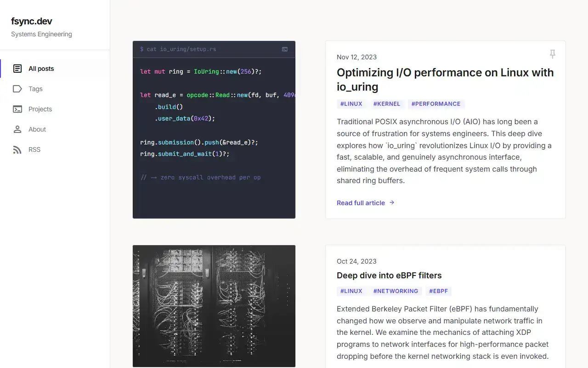This screenshot has height=368, width=588.
Task: Click the Projects terminal icon
Action: [x=17, y=109]
